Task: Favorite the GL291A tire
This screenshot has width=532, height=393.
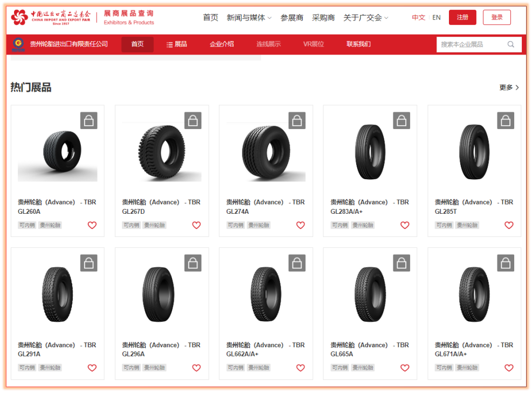Action: (92, 368)
